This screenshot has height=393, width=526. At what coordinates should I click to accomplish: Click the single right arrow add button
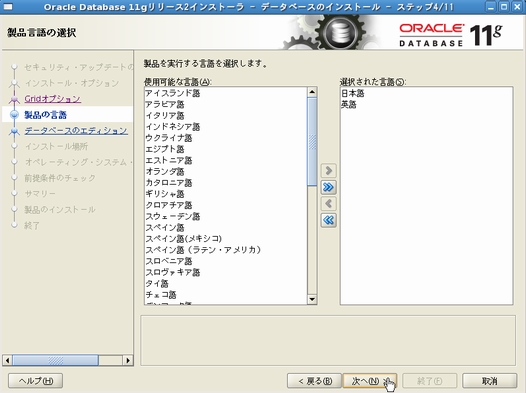click(x=328, y=170)
